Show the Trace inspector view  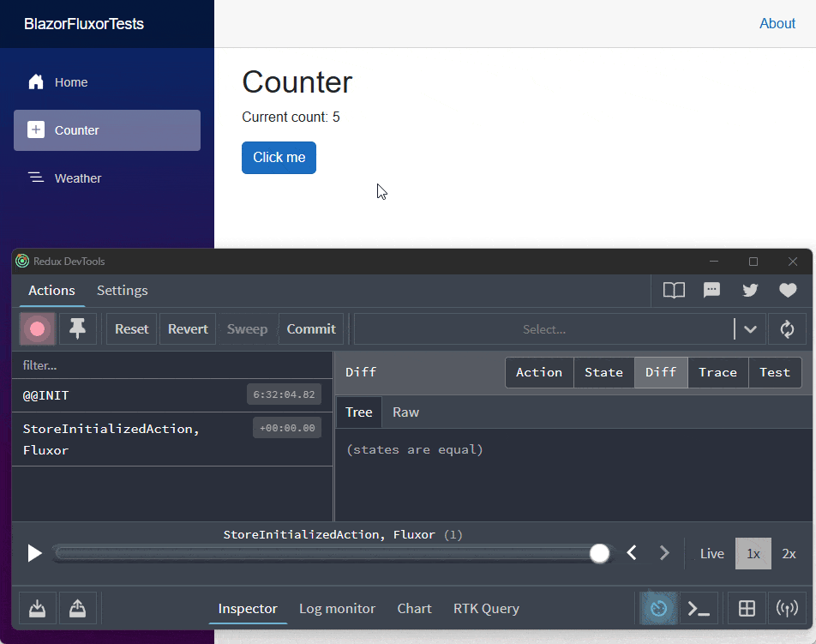click(x=717, y=372)
